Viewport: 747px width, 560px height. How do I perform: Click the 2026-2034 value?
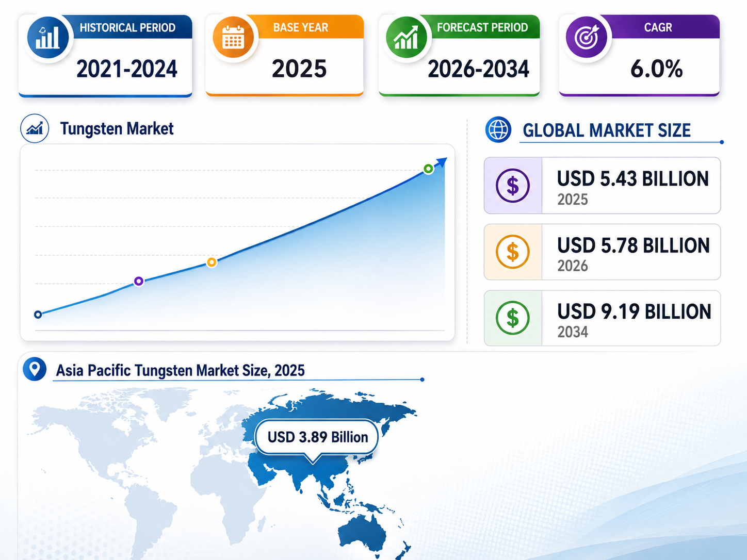[479, 69]
